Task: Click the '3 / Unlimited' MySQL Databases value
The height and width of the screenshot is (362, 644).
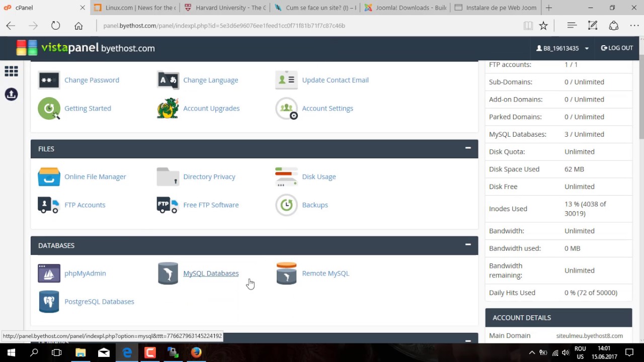Action: pos(584,134)
